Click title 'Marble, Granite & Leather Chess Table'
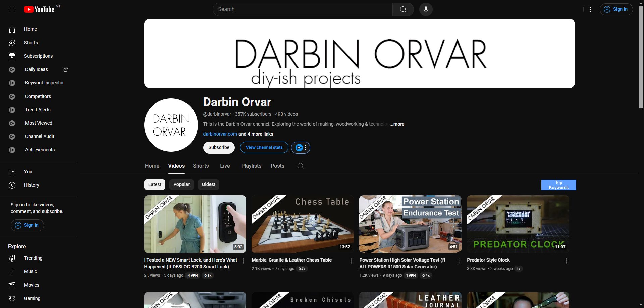 click(x=291, y=260)
